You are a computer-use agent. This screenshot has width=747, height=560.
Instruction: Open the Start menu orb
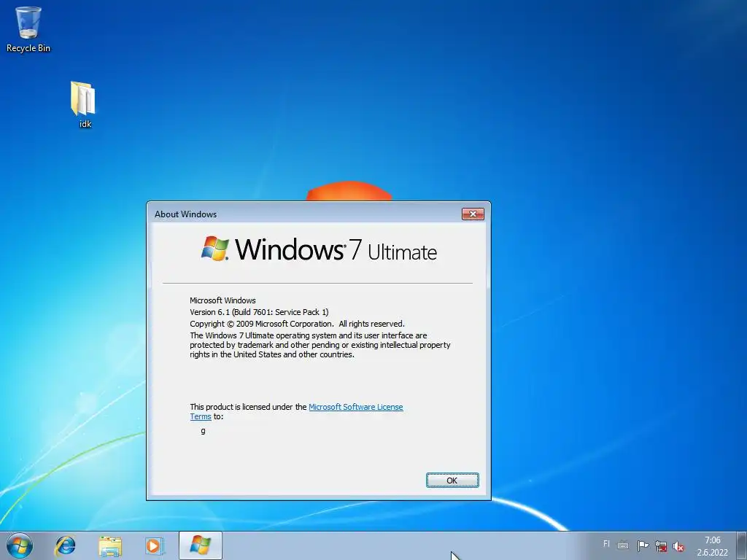click(20, 545)
